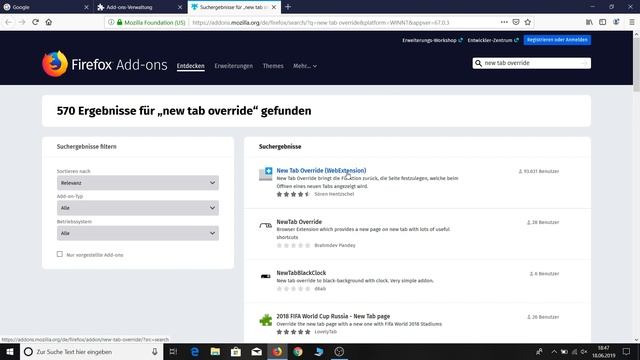Open Entwickler-Zentrum link
Screen dimensions: 640x360
(x=493, y=40)
